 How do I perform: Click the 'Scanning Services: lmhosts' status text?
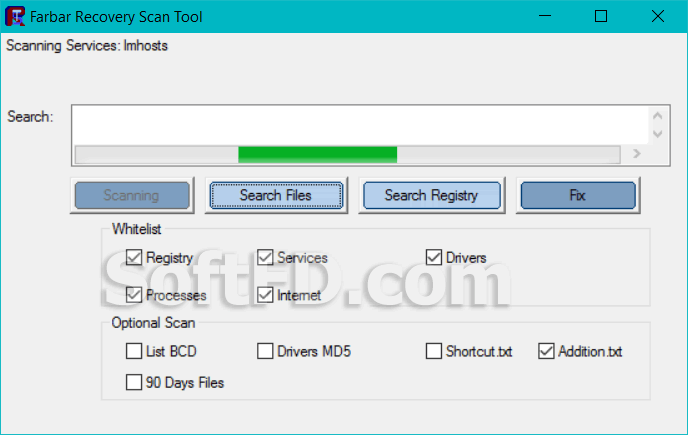(87, 46)
